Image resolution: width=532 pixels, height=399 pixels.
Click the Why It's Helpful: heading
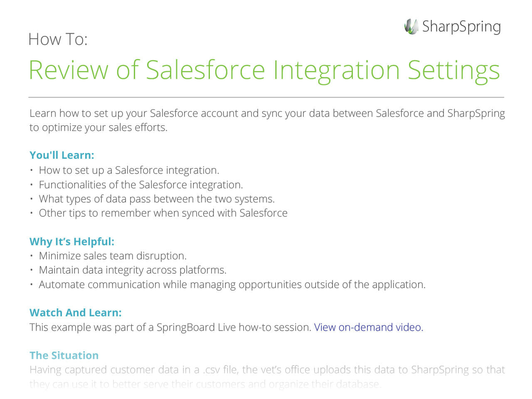pos(72,241)
